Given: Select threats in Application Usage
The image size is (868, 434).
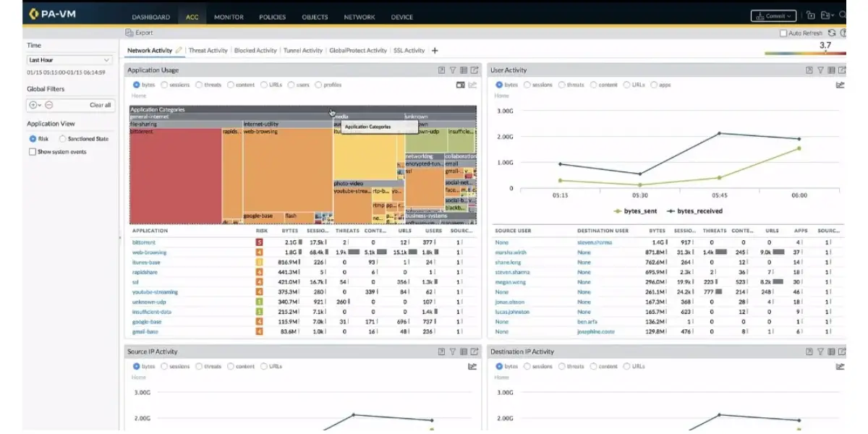Looking at the screenshot, I should point(197,85).
